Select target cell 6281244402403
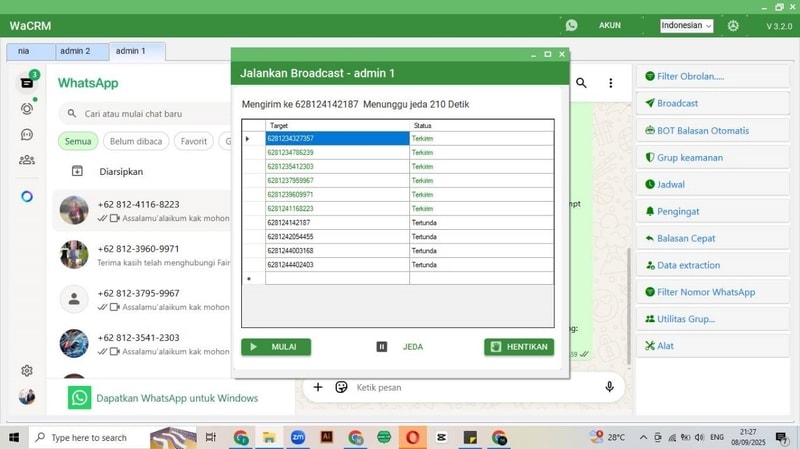This screenshot has height=449, width=800. point(337,265)
